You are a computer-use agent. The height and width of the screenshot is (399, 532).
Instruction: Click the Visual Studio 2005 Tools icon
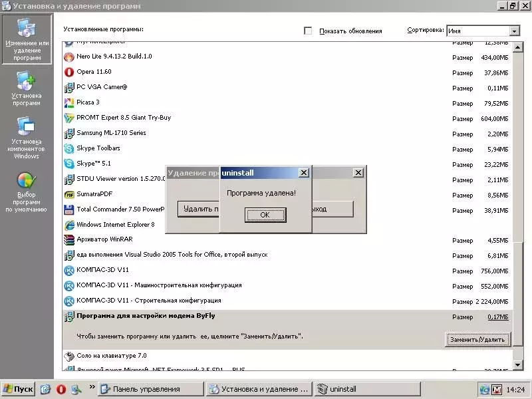69,255
